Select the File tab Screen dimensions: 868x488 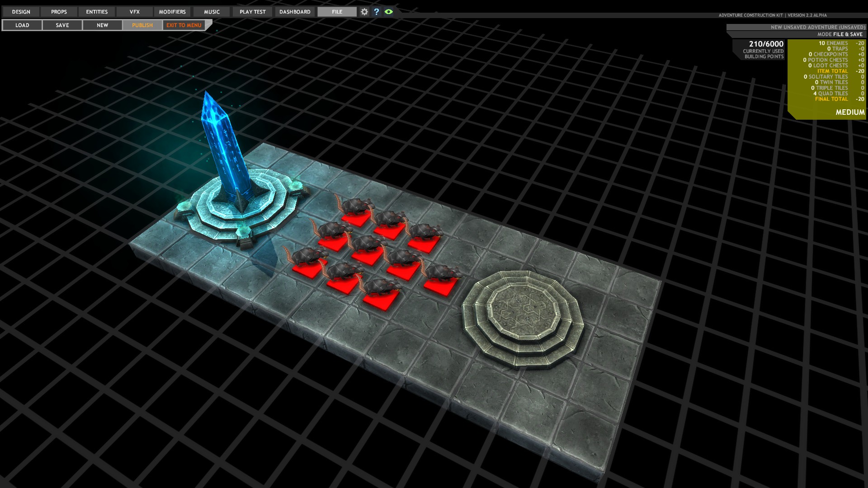point(337,12)
